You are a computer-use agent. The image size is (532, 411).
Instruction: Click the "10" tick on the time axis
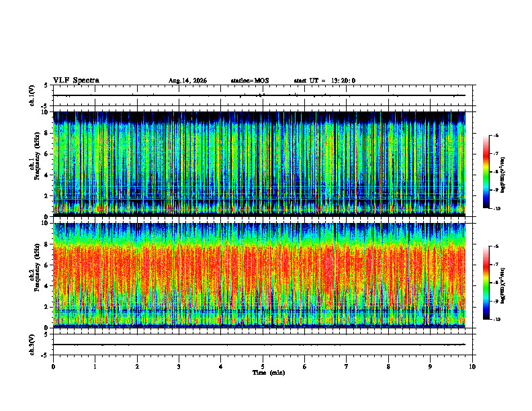[x=472, y=367]
